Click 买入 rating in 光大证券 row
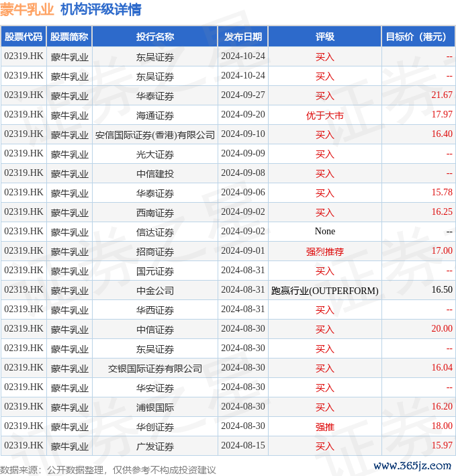 [325, 154]
